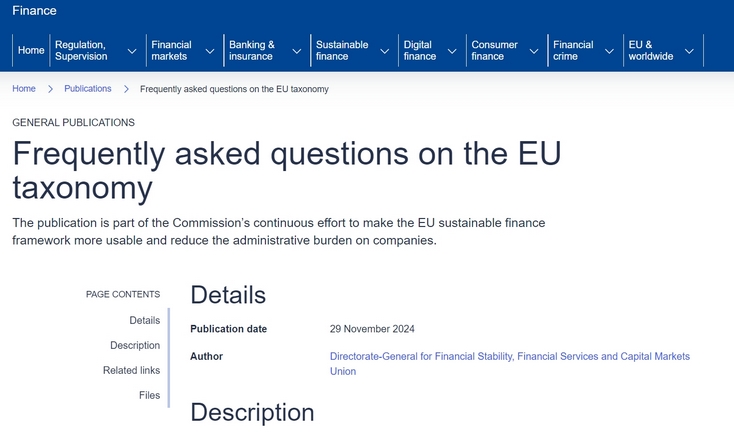
Task: Expand the EU & worldwide chevron
Action: 689,51
